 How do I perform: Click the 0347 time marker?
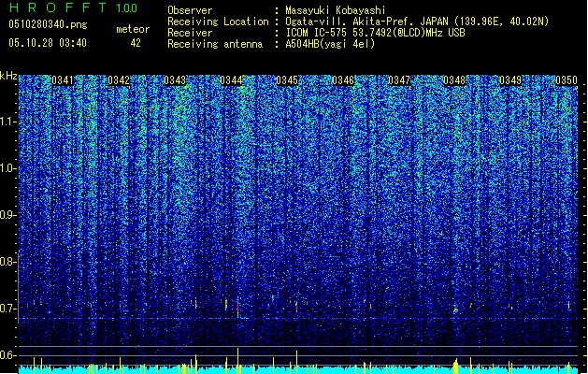click(399, 80)
